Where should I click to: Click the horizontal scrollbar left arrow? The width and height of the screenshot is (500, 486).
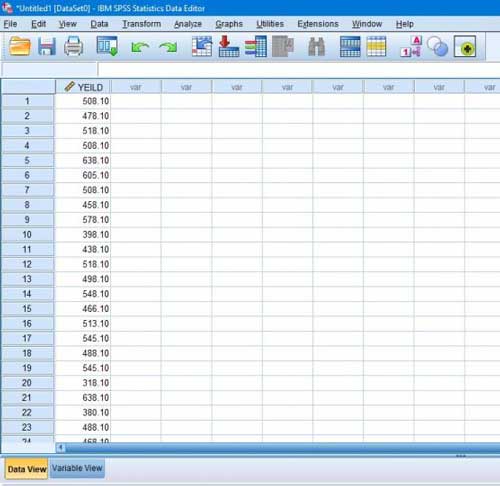click(x=61, y=448)
